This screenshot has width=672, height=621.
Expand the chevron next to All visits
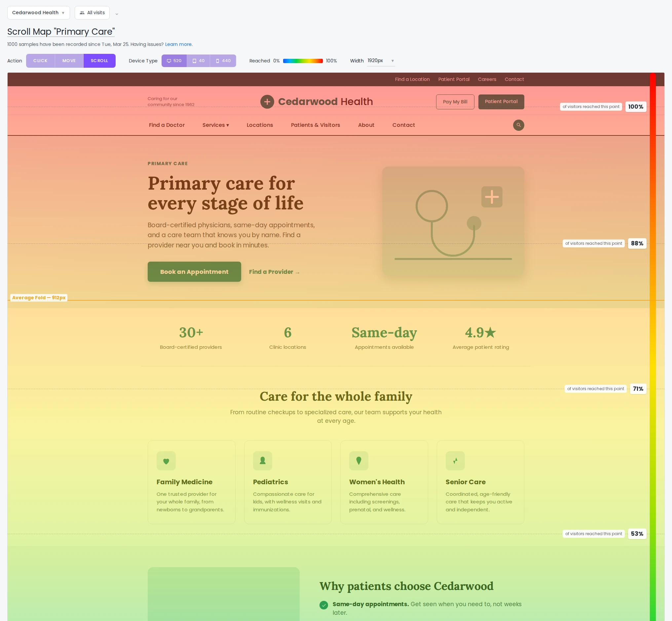click(117, 14)
